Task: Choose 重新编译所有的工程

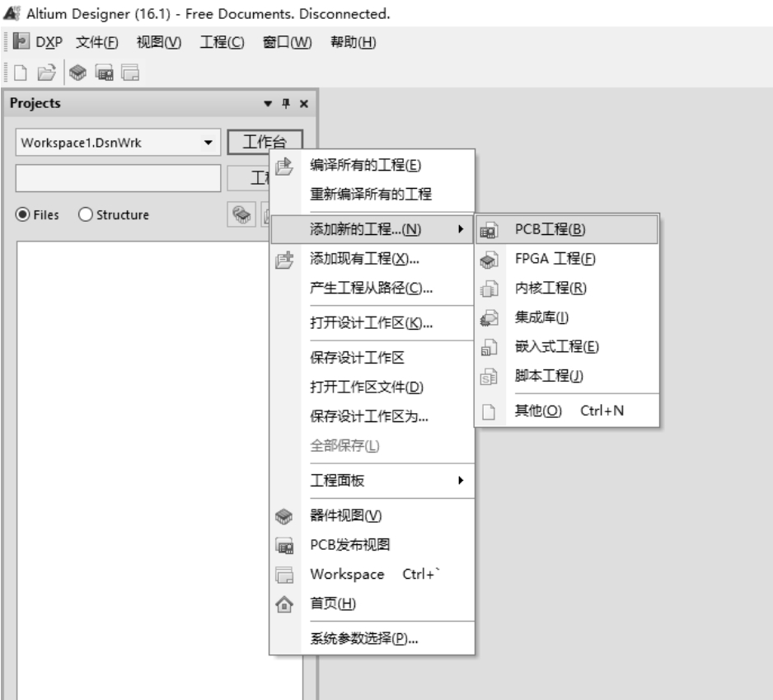Action: 371,194
